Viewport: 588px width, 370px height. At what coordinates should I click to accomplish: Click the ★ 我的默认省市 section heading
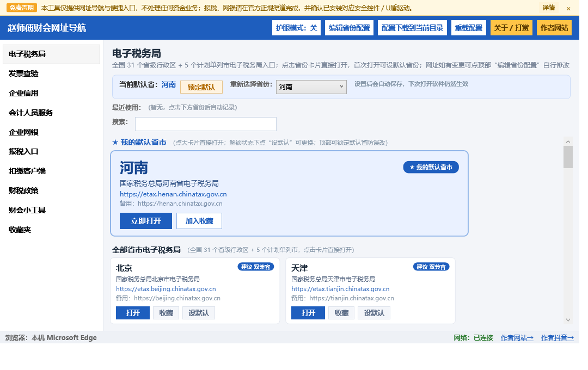click(139, 143)
